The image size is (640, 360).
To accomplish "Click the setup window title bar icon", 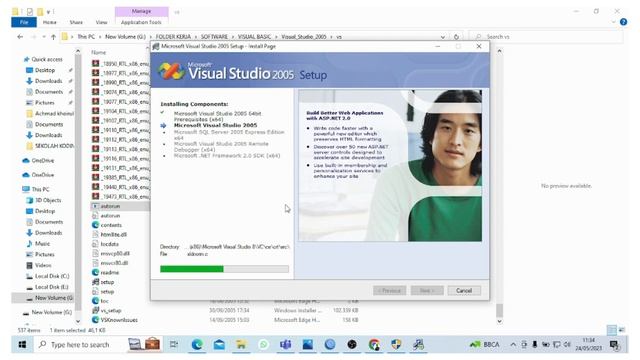I will [156, 46].
